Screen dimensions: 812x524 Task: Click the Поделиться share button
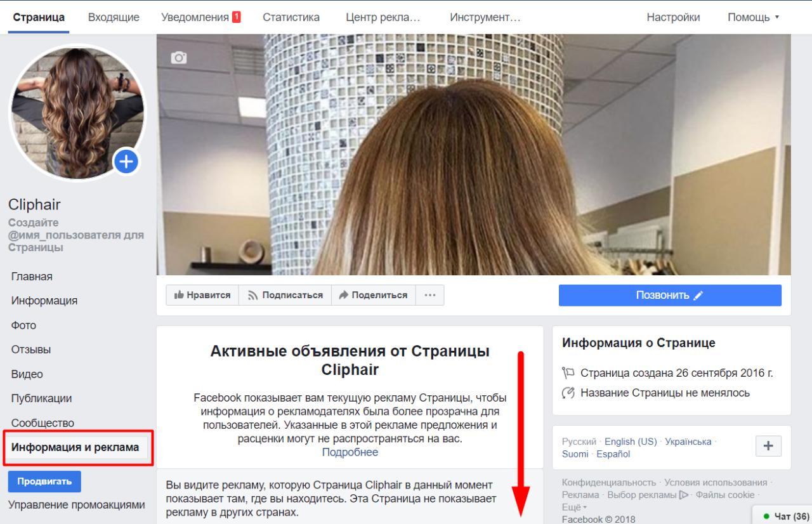[x=374, y=295]
